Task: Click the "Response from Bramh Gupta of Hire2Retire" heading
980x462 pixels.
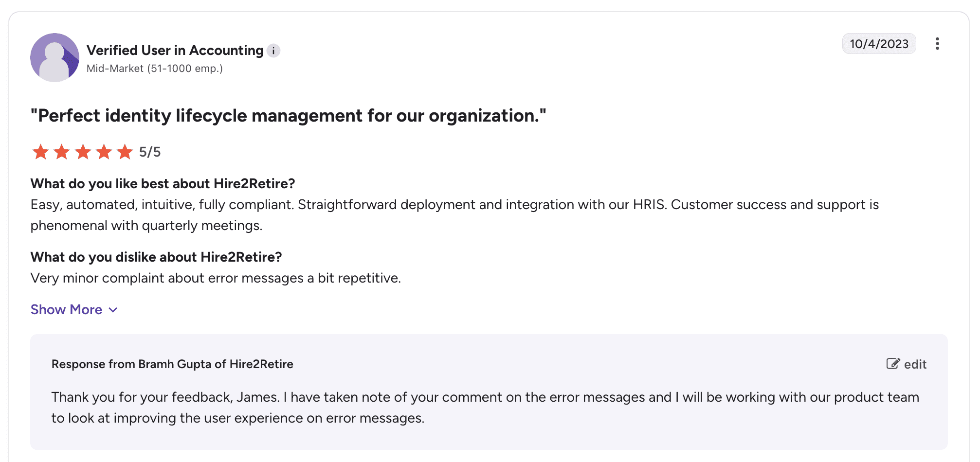Action: click(172, 364)
